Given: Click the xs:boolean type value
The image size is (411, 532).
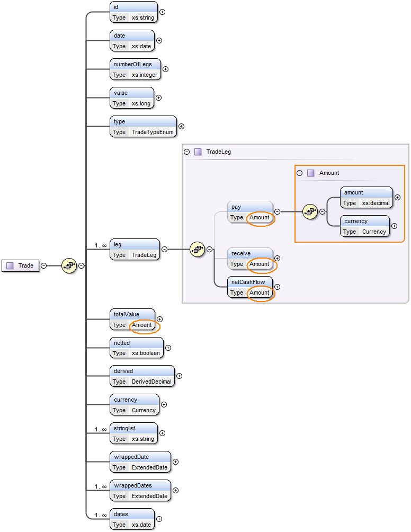Looking at the screenshot, I should pos(146,353).
